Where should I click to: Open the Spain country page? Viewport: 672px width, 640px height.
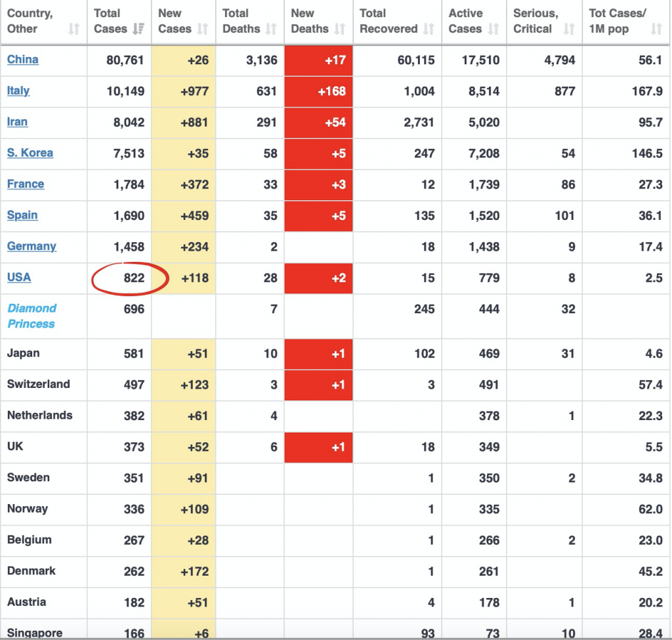(21, 216)
